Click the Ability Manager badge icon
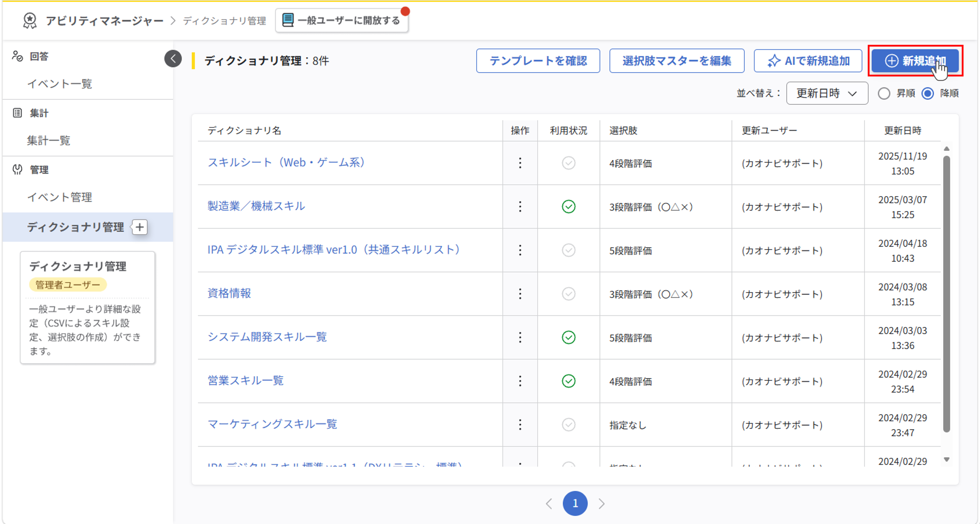The width and height of the screenshot is (980, 524). coord(30,21)
